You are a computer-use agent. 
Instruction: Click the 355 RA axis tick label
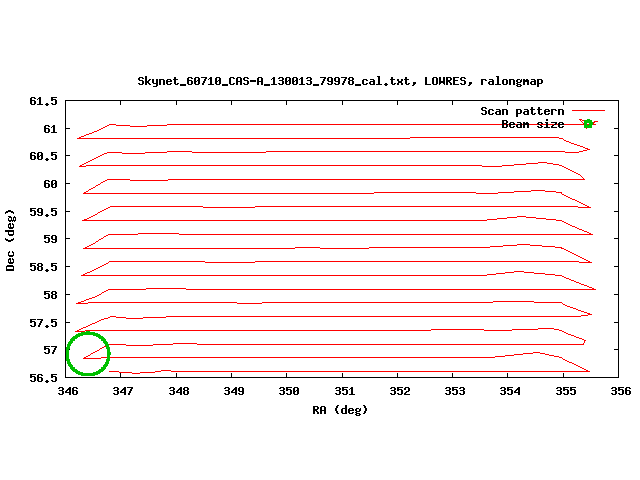[566, 391]
